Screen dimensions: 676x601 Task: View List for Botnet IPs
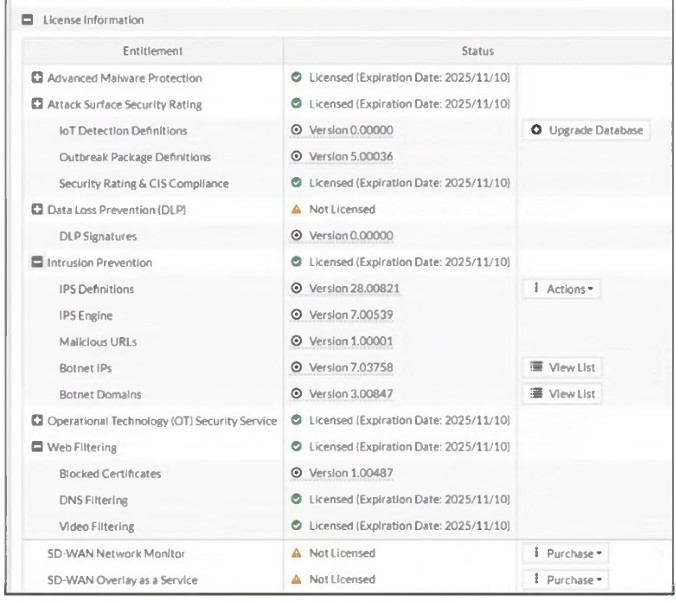click(x=562, y=368)
